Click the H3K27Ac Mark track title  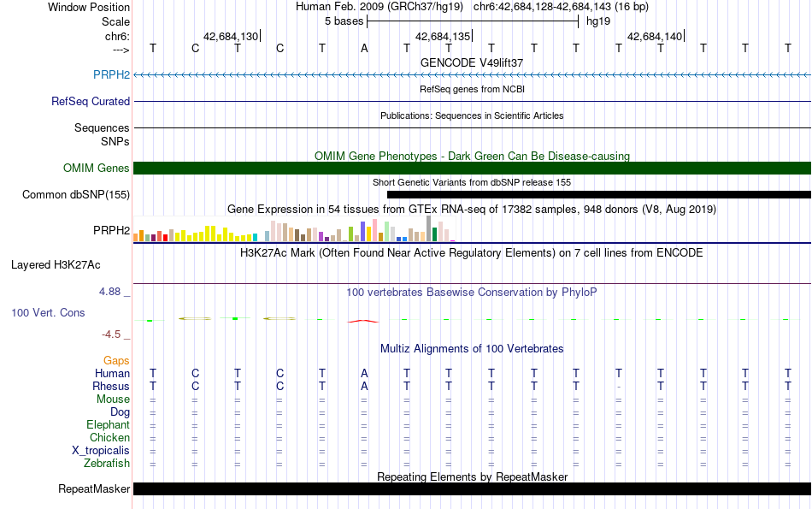pos(472,253)
